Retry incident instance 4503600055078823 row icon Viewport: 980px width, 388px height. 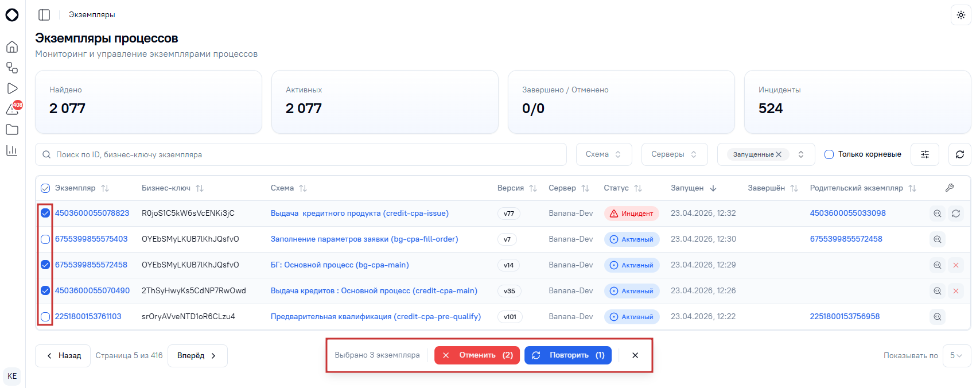click(x=956, y=214)
